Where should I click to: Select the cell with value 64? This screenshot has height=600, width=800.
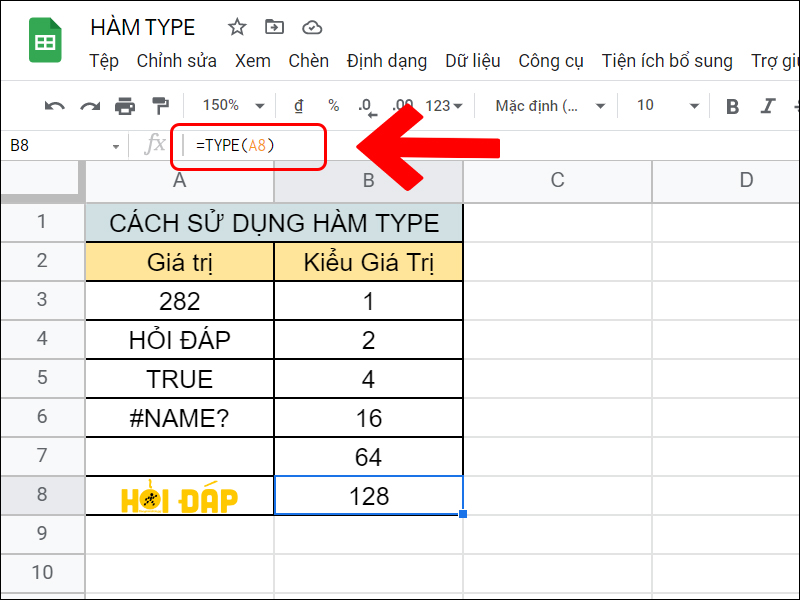click(368, 457)
